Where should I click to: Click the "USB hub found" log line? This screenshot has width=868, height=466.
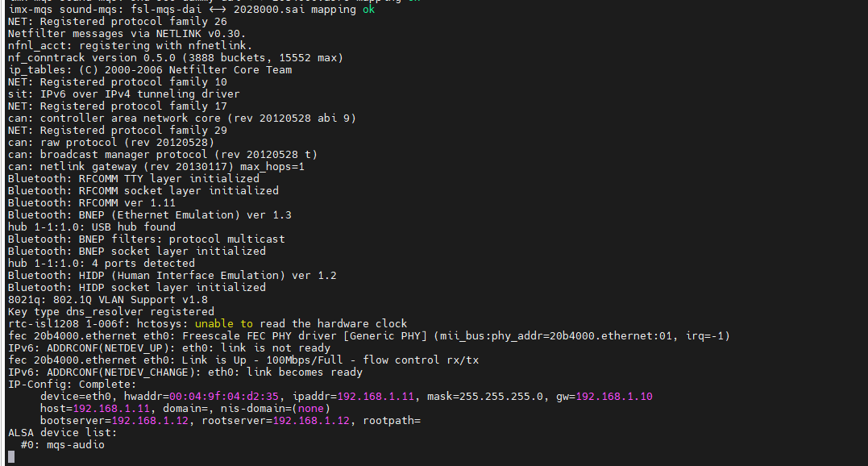(x=92, y=227)
